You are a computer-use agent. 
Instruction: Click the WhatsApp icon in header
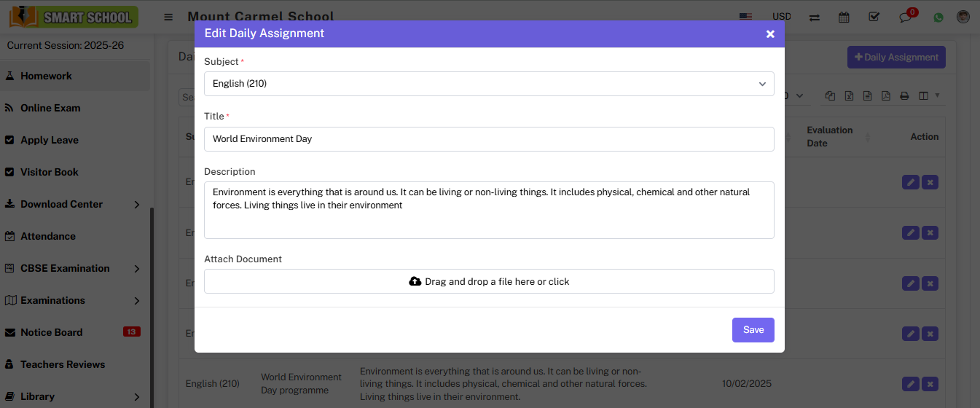938,17
